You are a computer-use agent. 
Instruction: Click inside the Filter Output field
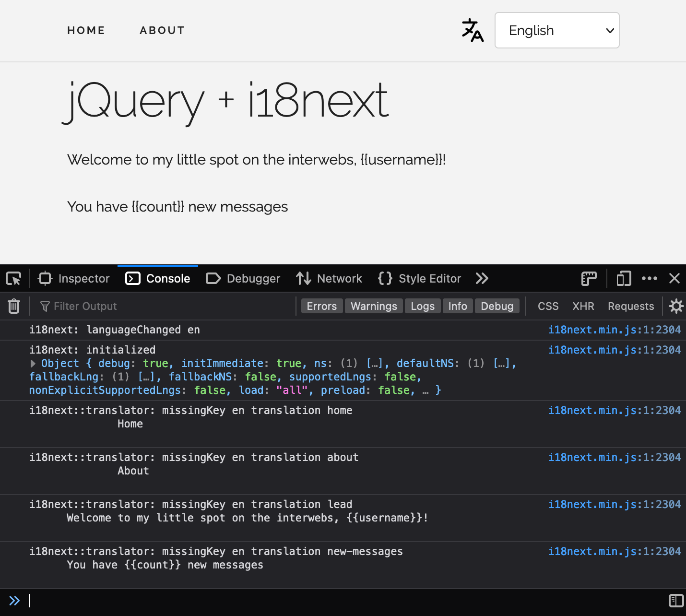tap(86, 306)
